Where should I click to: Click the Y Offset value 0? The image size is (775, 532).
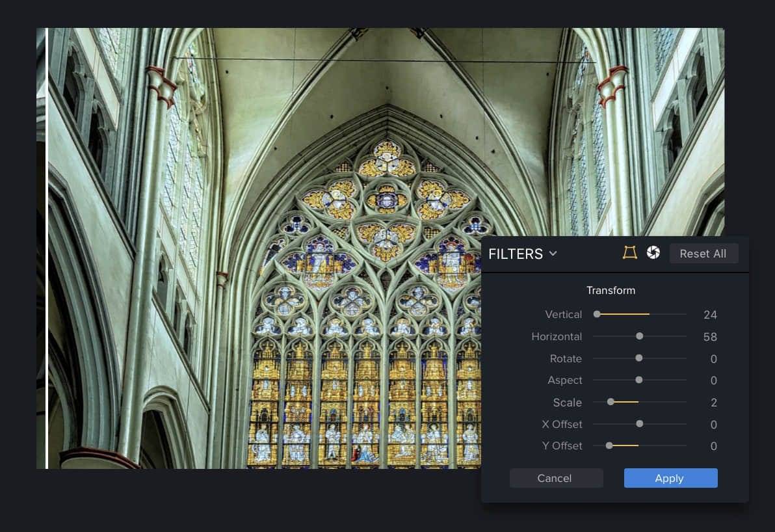(714, 446)
